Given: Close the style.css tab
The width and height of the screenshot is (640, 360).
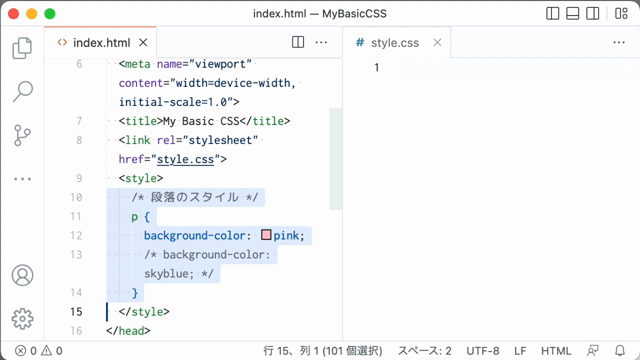Looking at the screenshot, I should tap(437, 42).
